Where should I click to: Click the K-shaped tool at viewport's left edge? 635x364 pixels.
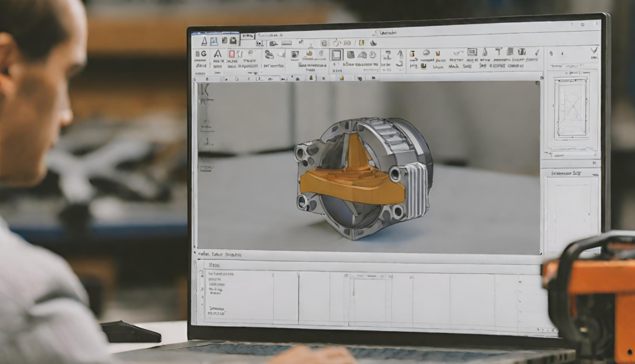(205, 89)
